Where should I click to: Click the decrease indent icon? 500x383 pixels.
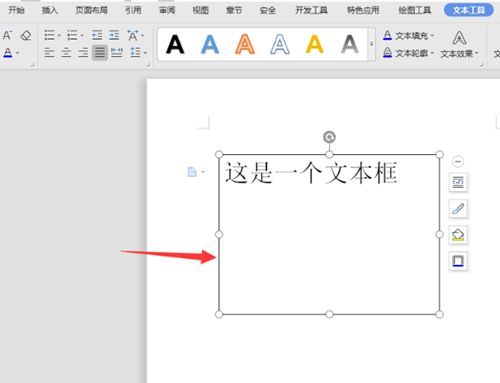click(x=97, y=35)
